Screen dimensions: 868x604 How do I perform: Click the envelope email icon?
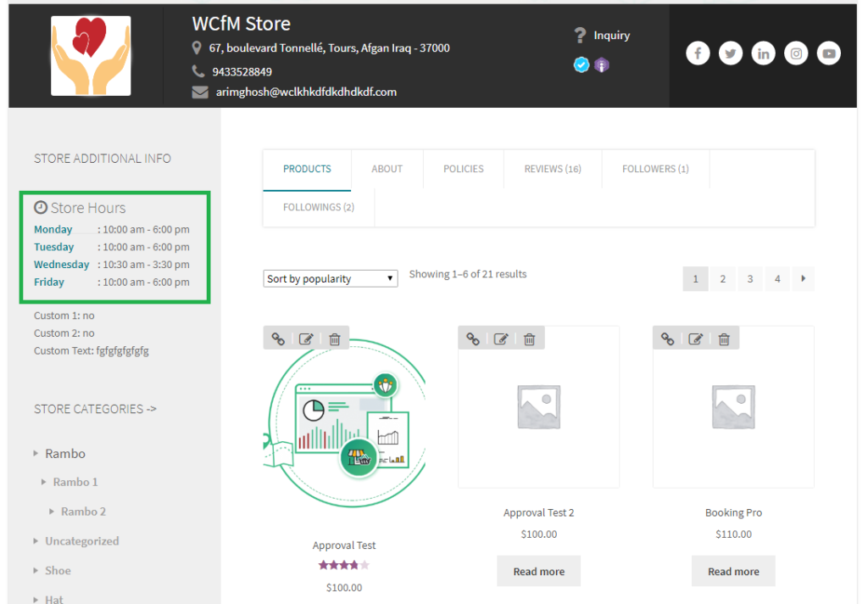click(200, 92)
